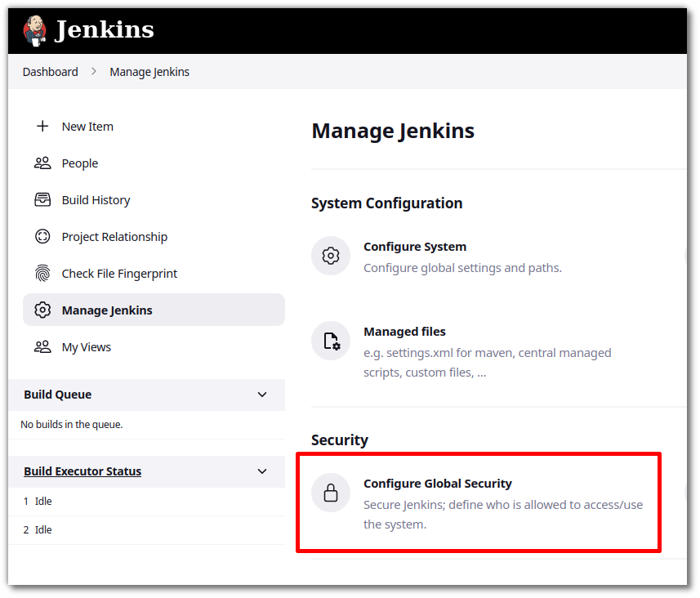Click the Manage Jenkins page heading
Viewport: 700px width, 598px height.
(x=394, y=132)
